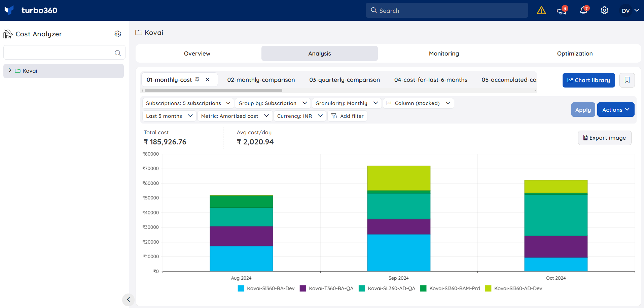Expand the user menu chevron

(637, 10)
